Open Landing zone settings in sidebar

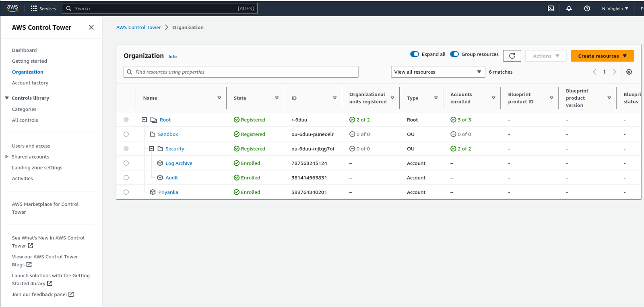pos(37,168)
